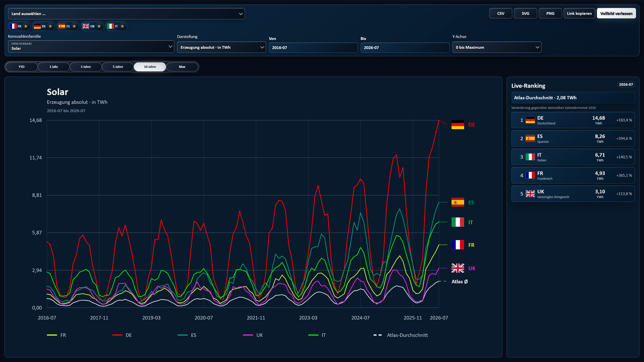The width and height of the screenshot is (644, 362).
Task: Select the 5 Jahre range tab
Action: tap(118, 67)
